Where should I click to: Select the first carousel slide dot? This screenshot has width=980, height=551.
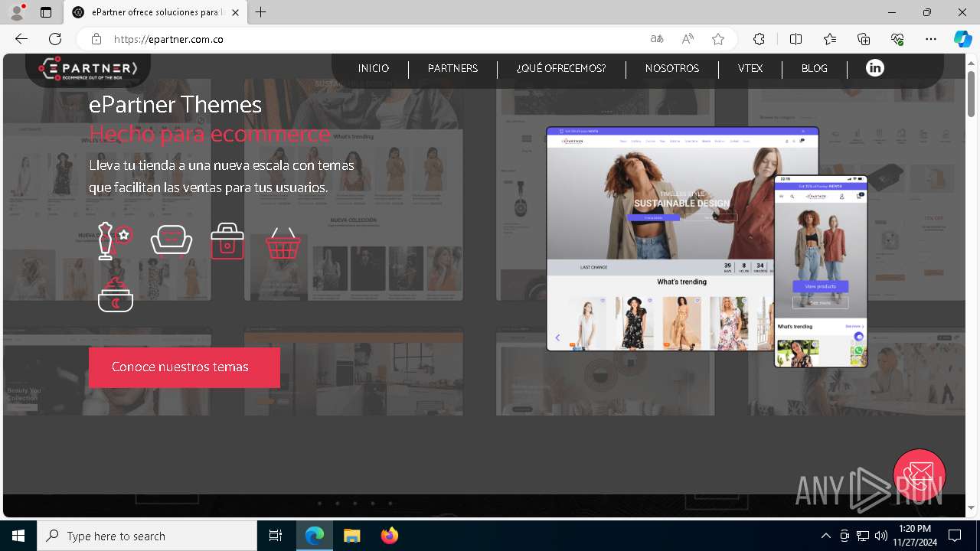click(x=319, y=504)
